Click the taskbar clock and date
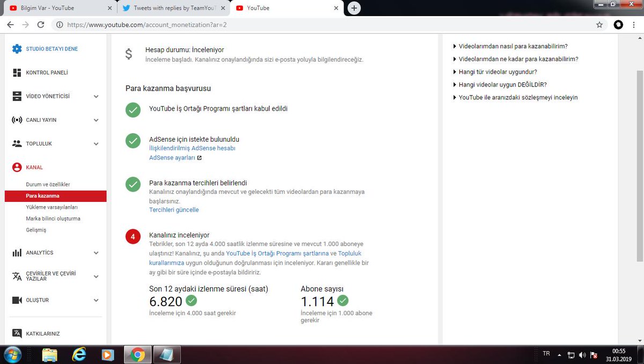This screenshot has height=364, width=644. click(x=619, y=355)
